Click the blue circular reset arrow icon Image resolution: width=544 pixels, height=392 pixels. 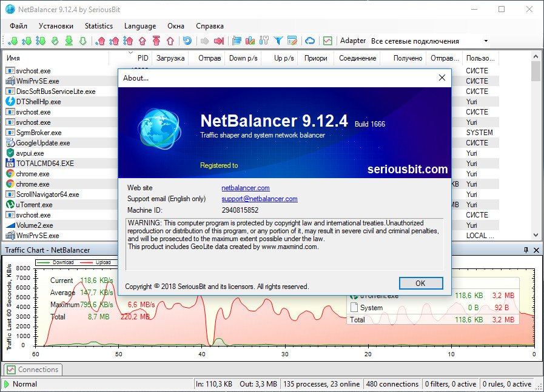pyautogui.click(x=187, y=41)
